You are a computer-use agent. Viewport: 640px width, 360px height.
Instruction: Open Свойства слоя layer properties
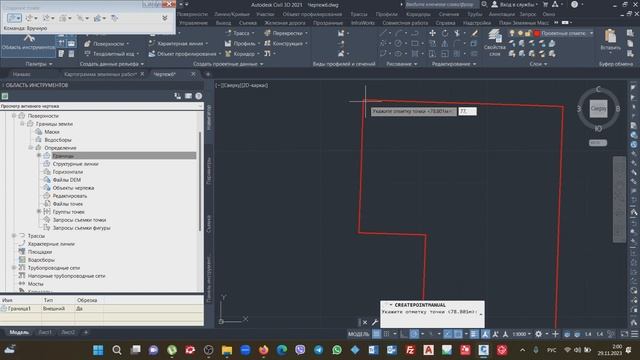point(495,42)
